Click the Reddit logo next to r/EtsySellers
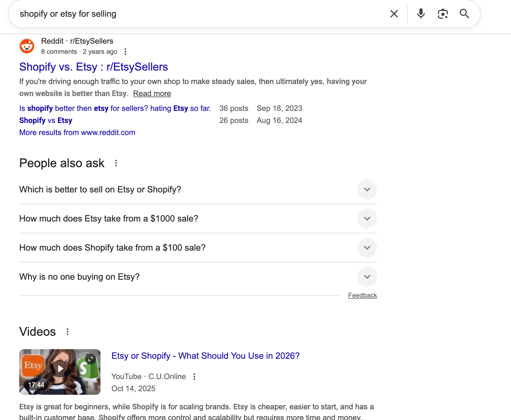This screenshot has height=420, width=511. tap(27, 46)
